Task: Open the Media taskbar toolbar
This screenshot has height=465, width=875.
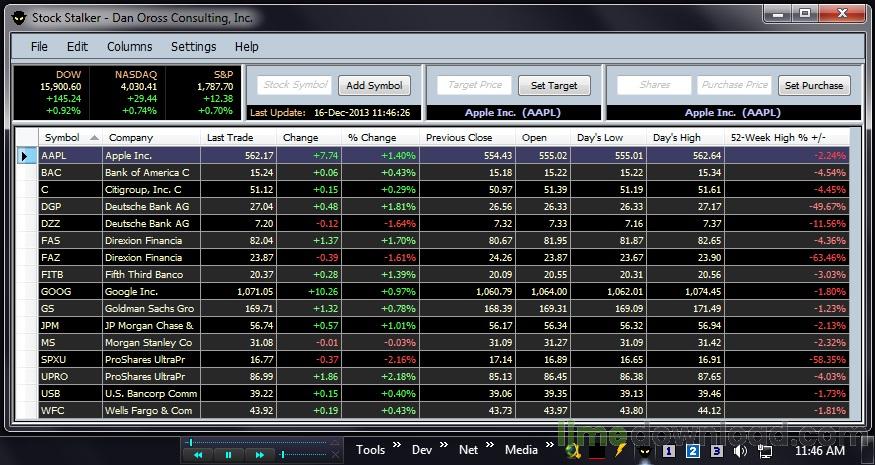Action: click(521, 450)
